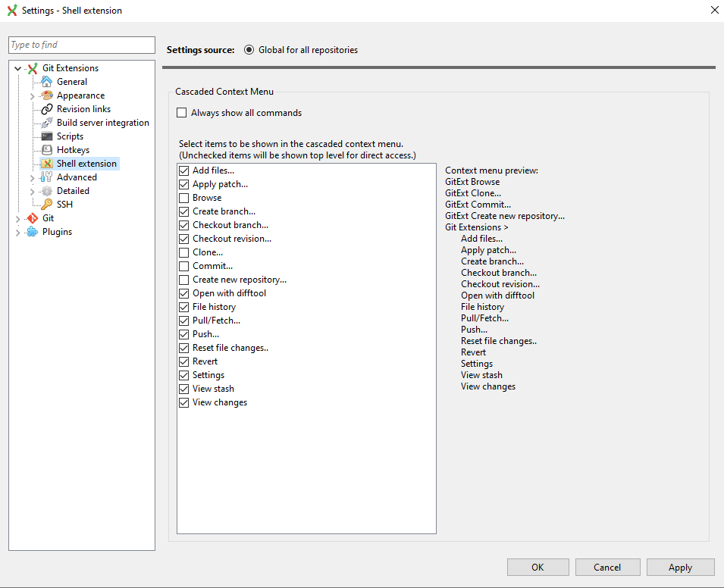Open the SSH settings page
724x588 pixels.
coord(64,205)
